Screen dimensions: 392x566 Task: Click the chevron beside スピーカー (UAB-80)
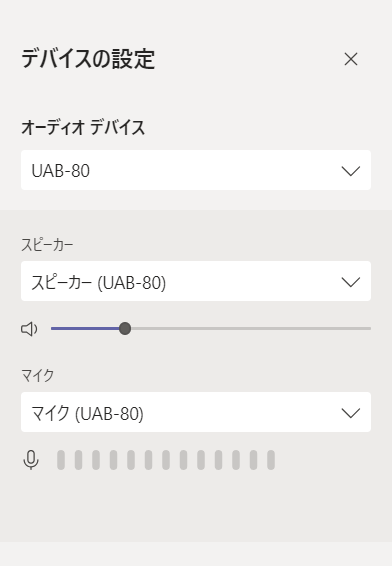click(351, 282)
